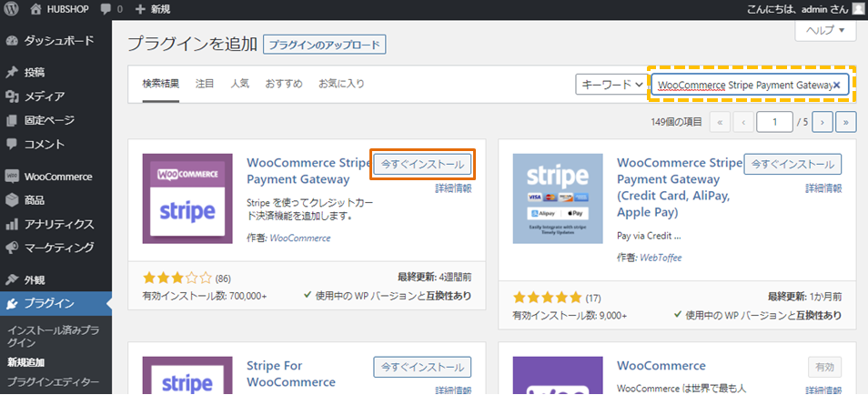Click 最終更新: 1か月前 text
Screen dimensions: 868x395
(x=805, y=297)
